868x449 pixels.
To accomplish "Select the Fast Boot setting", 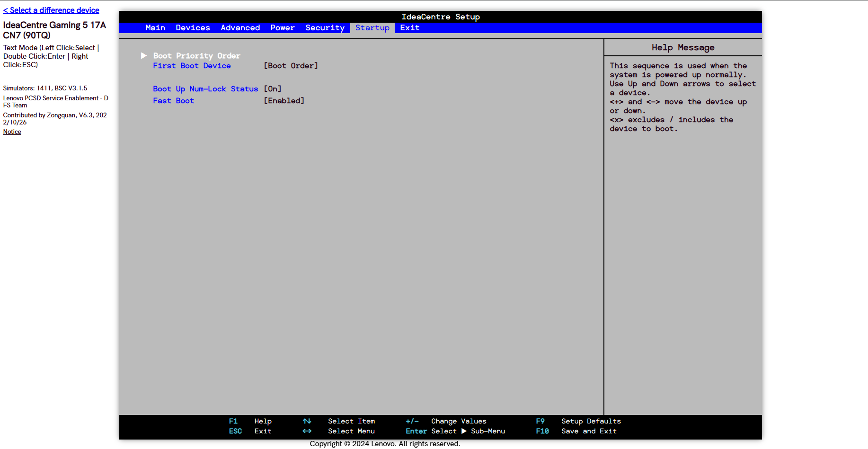I will coord(173,101).
